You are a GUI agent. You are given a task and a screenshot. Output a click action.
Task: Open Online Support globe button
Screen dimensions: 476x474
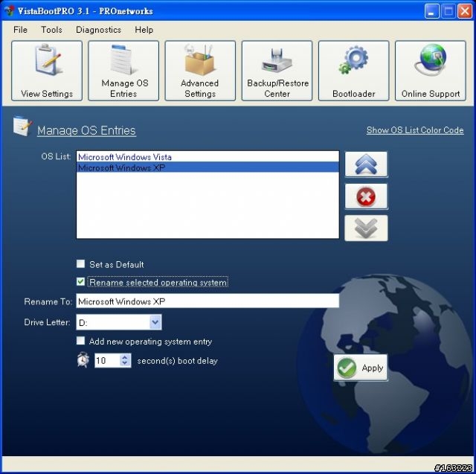point(431,71)
